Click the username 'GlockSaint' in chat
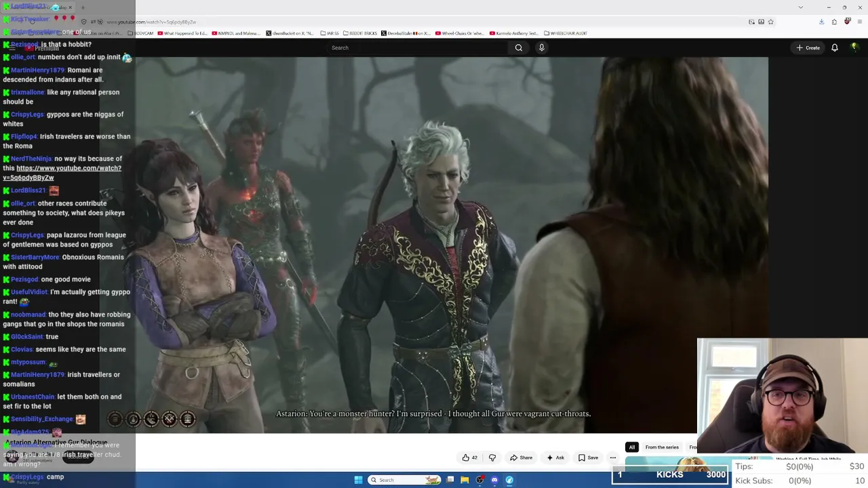This screenshot has width=868, height=488. click(x=27, y=337)
